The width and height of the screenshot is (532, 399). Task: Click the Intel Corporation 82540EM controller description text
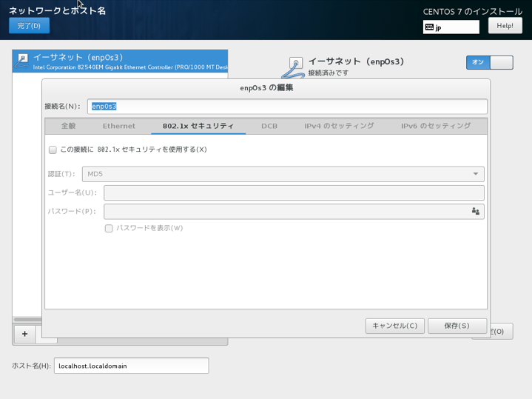point(130,67)
